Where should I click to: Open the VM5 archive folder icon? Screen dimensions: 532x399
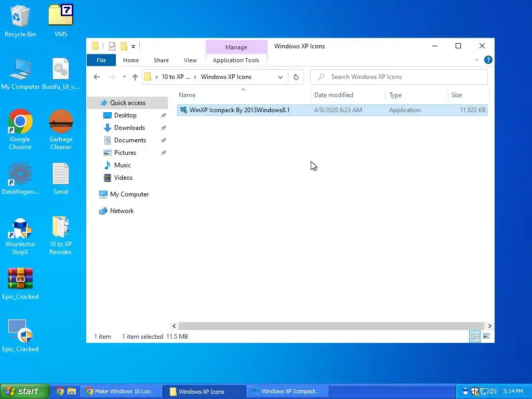click(x=61, y=21)
